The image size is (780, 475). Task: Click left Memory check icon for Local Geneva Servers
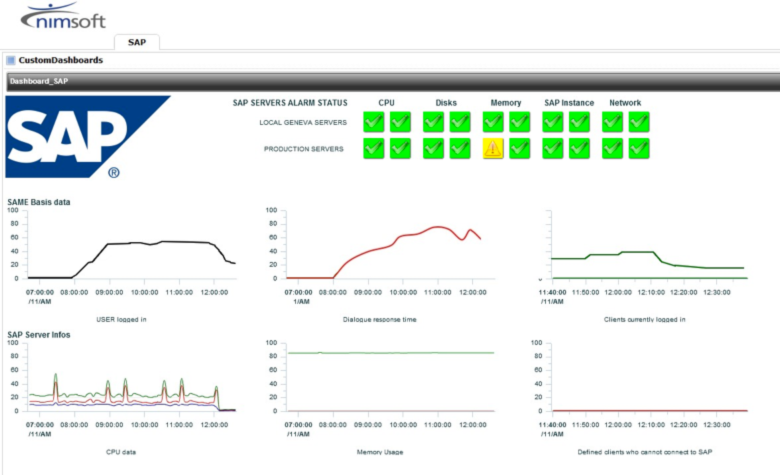(x=493, y=122)
